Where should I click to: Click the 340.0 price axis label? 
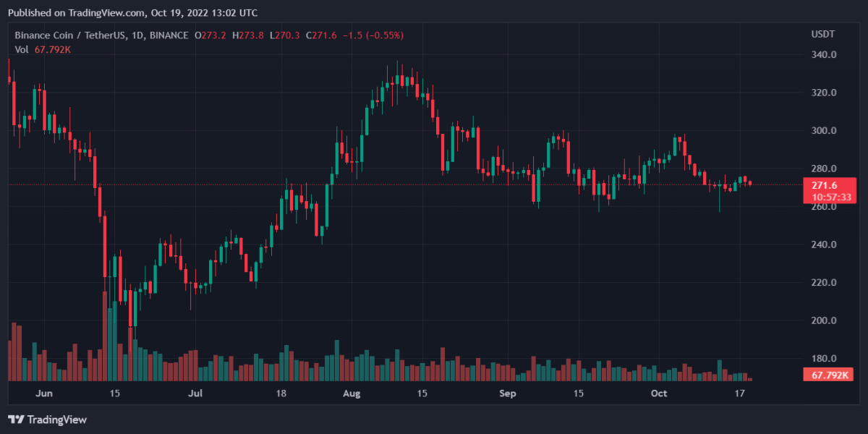pyautogui.click(x=824, y=55)
